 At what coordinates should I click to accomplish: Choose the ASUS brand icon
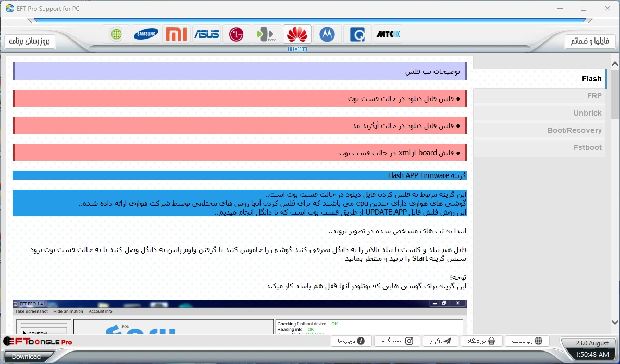[x=206, y=34]
